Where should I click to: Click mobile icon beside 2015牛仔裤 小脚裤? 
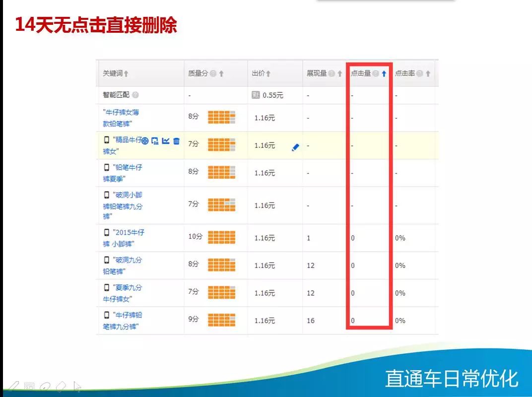tap(107, 232)
